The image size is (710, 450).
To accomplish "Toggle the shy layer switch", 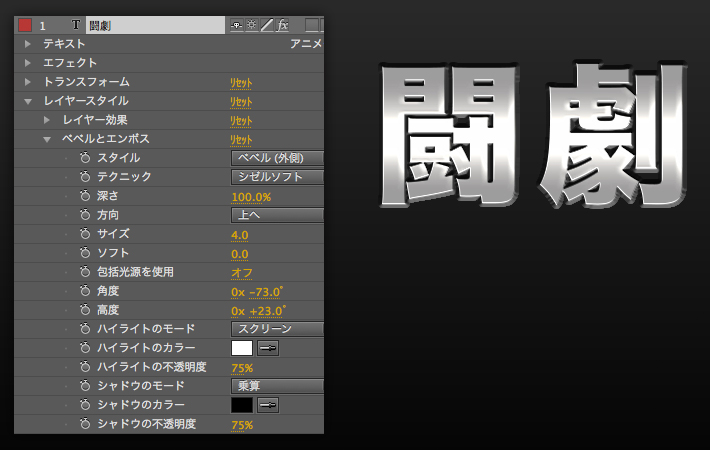I will coord(236,25).
